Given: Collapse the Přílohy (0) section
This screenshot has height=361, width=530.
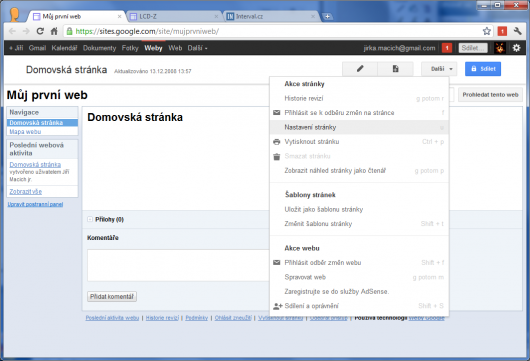Looking at the screenshot, I should click(x=90, y=219).
